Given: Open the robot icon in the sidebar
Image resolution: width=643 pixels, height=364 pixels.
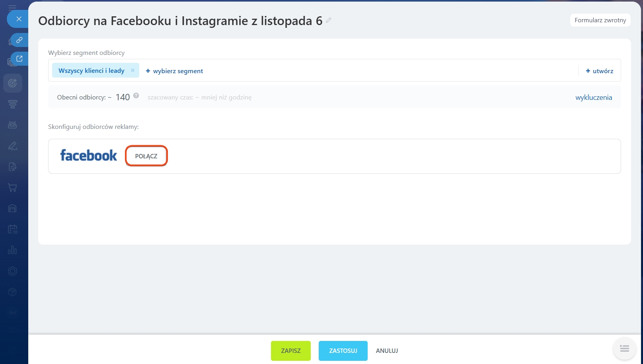Looking at the screenshot, I should pyautogui.click(x=13, y=125).
